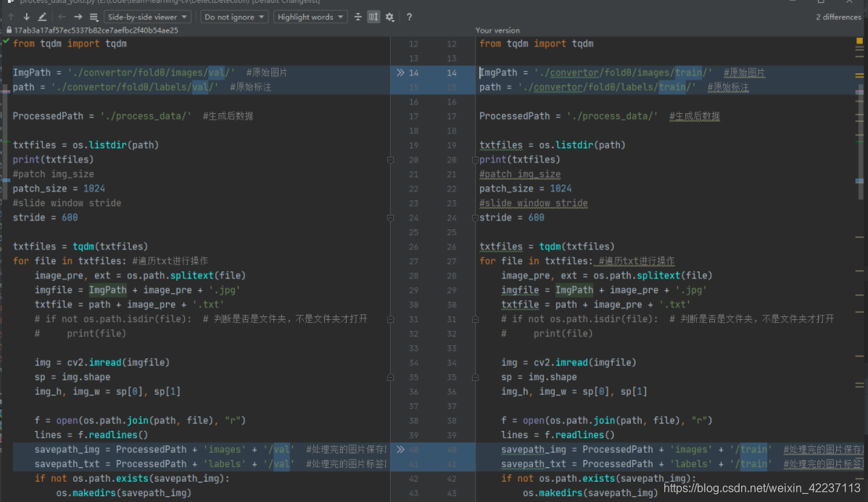The height and width of the screenshot is (502, 868).
Task: Click right pane sp = img.shape line
Action: [x=540, y=376]
